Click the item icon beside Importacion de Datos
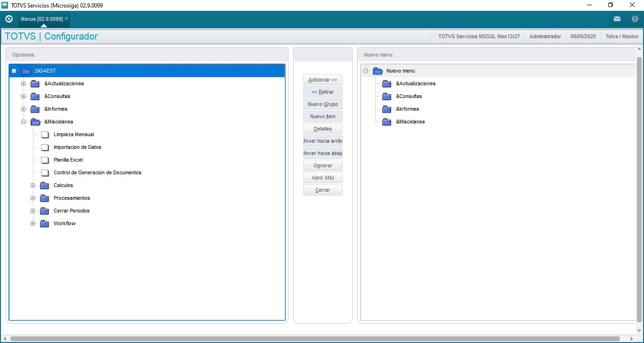Screen dimensions: 644x343 45,147
